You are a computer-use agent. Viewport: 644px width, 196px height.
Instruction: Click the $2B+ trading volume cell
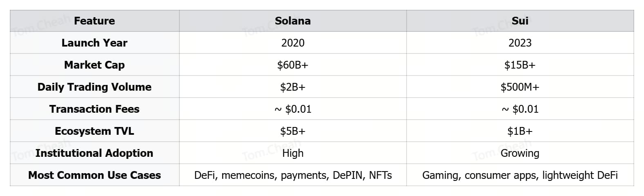tap(293, 87)
